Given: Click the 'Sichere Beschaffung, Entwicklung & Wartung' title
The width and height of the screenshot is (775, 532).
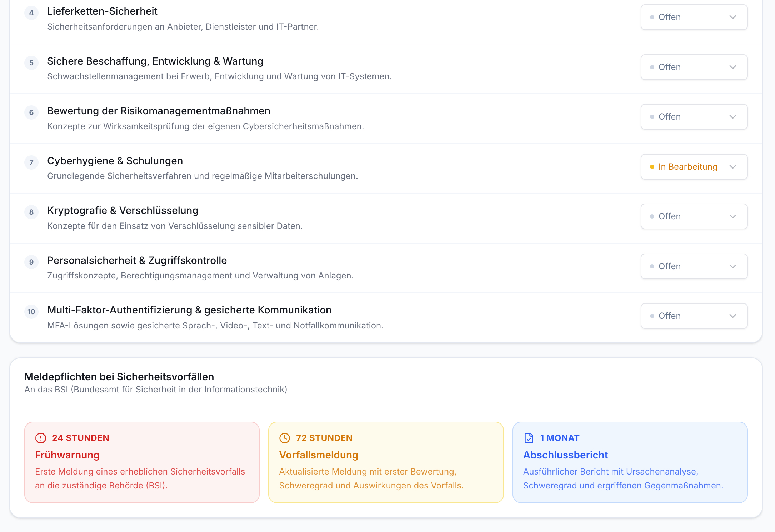Looking at the screenshot, I should (x=155, y=61).
